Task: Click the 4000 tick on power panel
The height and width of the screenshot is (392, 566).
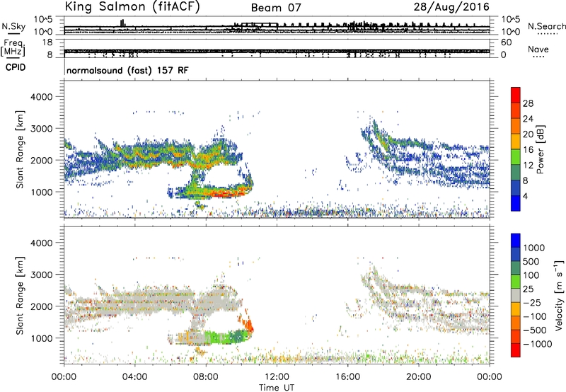Action: (41, 97)
